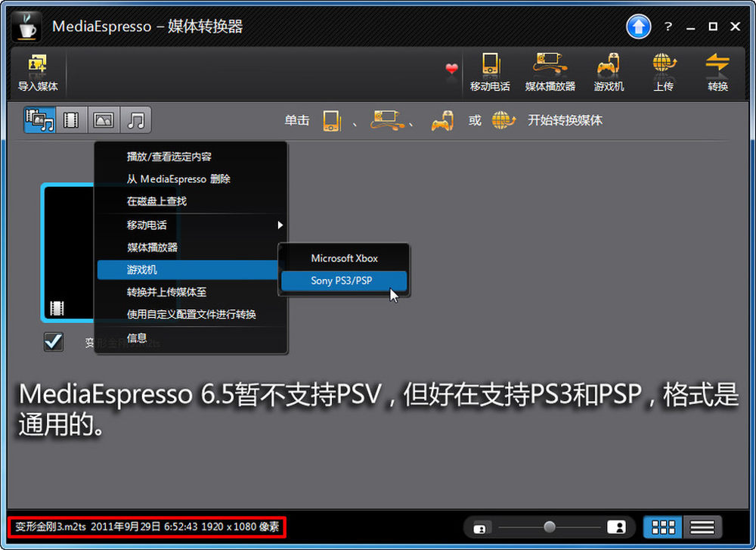Filter media list to music only

pyautogui.click(x=135, y=120)
